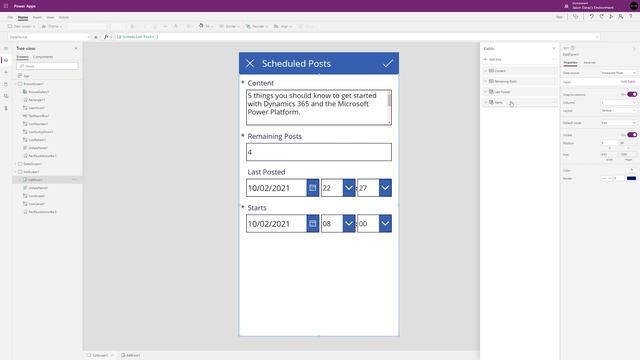Close the Tree view panel

(76, 48)
